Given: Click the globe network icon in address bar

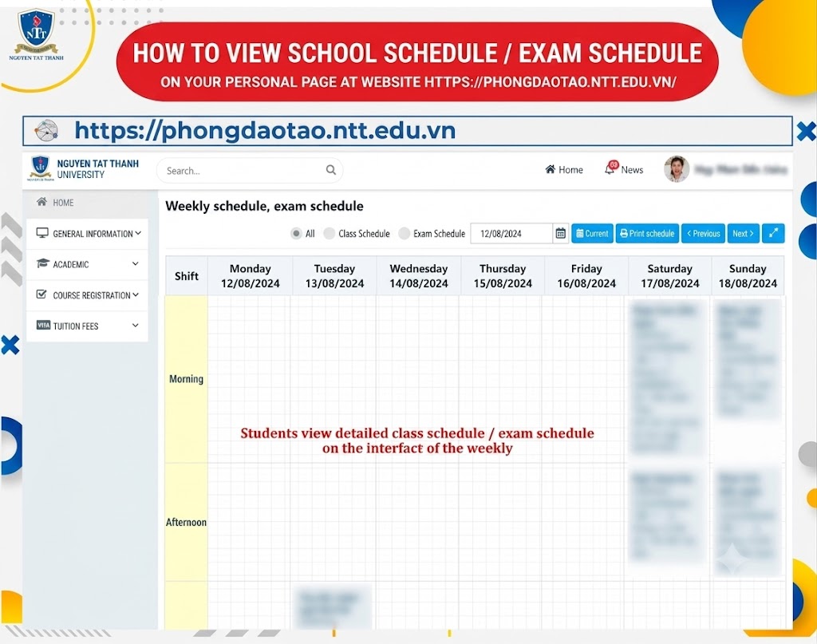Looking at the screenshot, I should (x=45, y=130).
